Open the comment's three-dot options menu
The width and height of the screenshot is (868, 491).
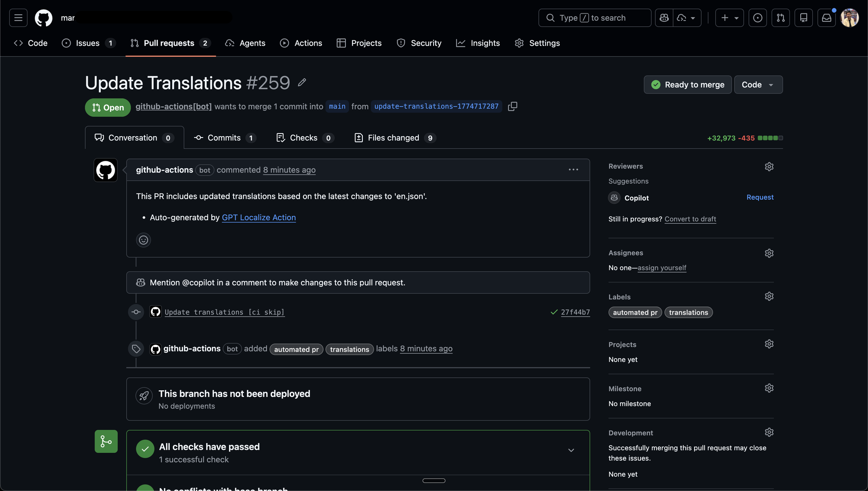point(573,170)
